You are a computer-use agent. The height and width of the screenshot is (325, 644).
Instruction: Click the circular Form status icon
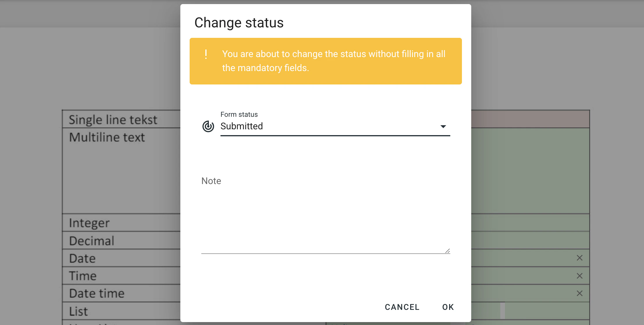(x=208, y=126)
